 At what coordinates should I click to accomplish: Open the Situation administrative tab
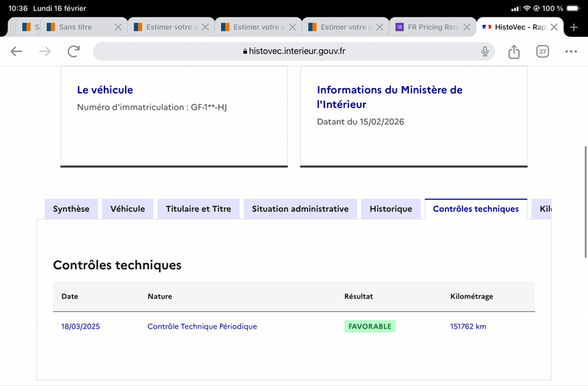click(300, 209)
